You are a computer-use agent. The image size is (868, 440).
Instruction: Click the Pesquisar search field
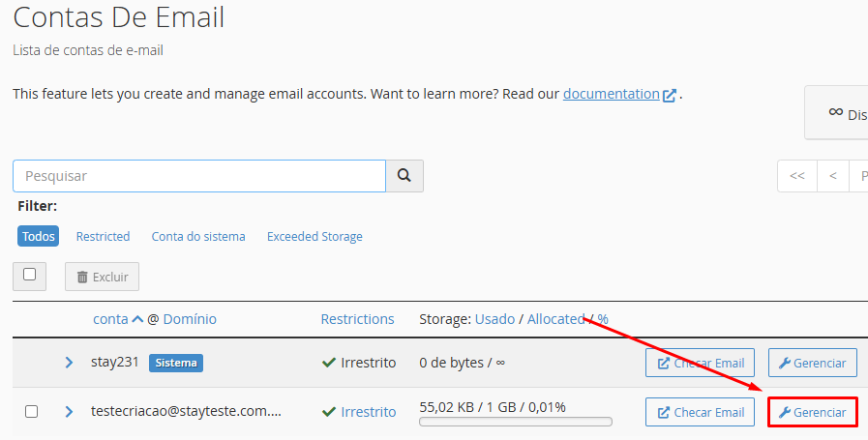pos(198,176)
